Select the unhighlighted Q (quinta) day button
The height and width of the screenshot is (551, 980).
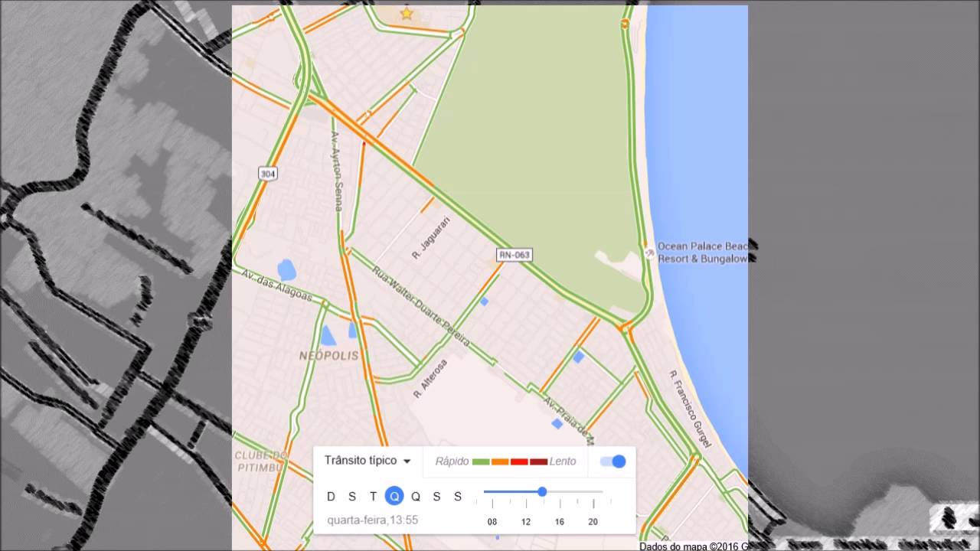pyautogui.click(x=416, y=497)
